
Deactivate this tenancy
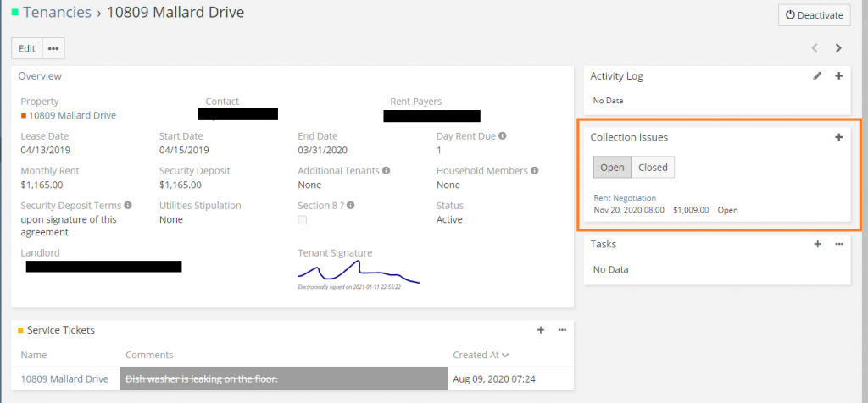point(814,14)
